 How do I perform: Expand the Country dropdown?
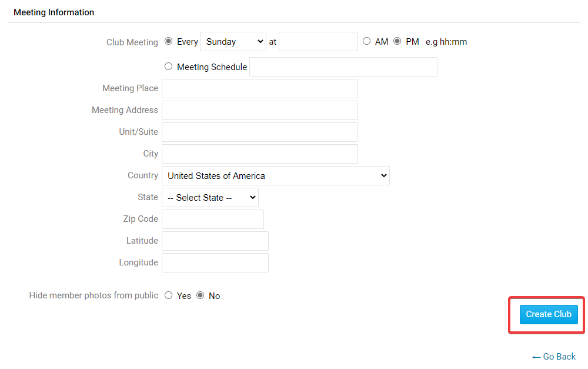[276, 175]
